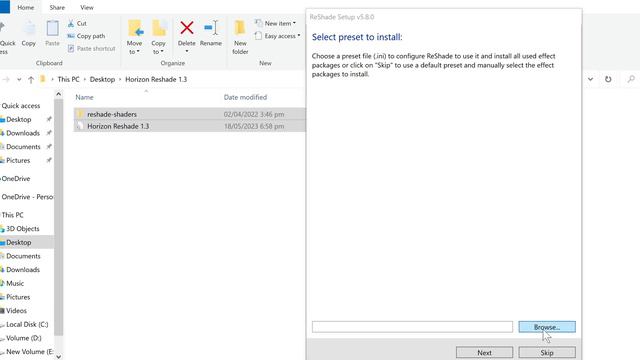The image size is (640, 360).
Task: Click the Rename icon
Action: [x=211, y=28]
